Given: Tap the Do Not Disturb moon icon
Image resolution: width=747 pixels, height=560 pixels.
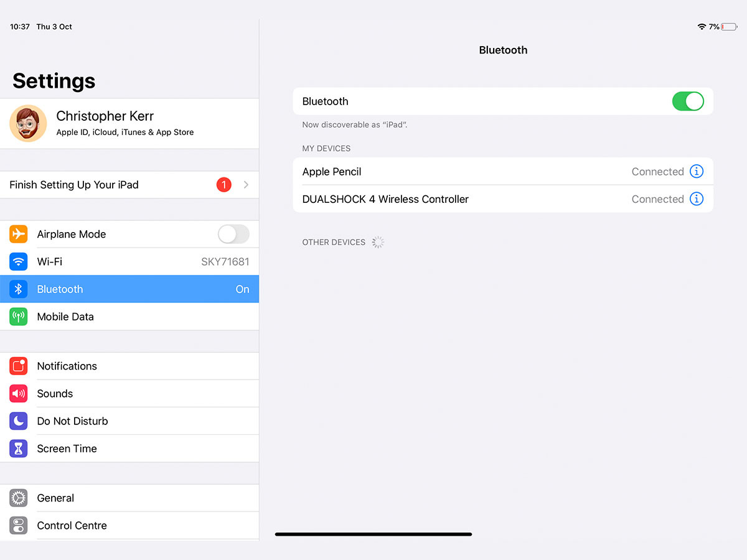Looking at the screenshot, I should point(19,421).
